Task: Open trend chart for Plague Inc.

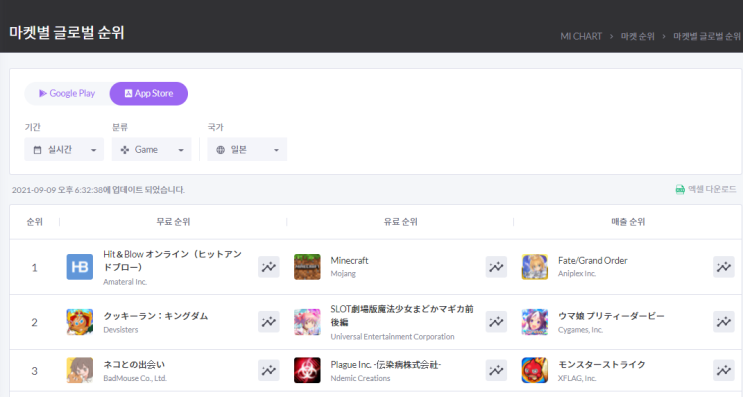Action: (x=496, y=370)
